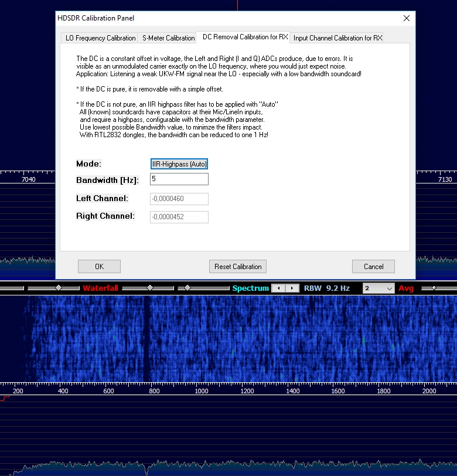Click 7130 on the upper frequency scale
457x476 pixels.
point(445,179)
